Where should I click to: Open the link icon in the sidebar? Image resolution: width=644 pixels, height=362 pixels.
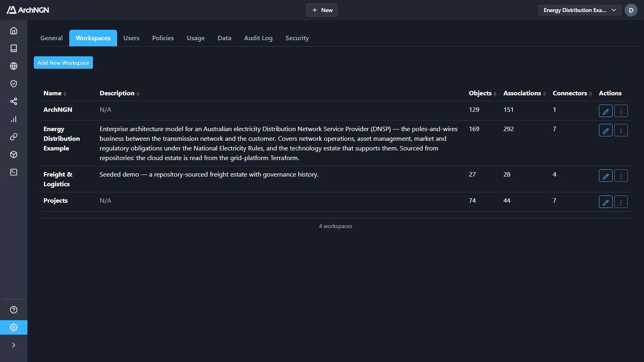point(14,137)
